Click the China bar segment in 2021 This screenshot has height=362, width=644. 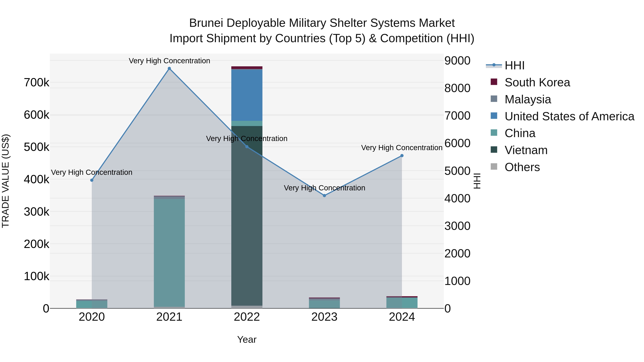(169, 253)
